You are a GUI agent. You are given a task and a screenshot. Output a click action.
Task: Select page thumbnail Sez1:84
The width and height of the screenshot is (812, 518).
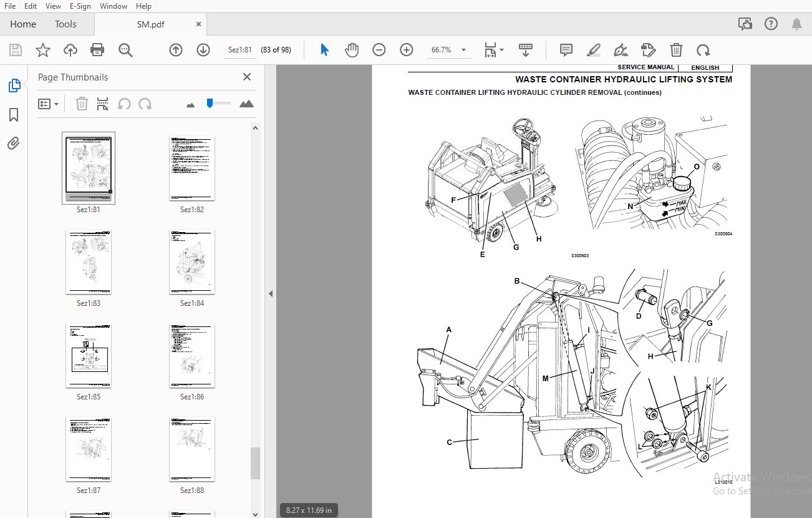point(192,261)
